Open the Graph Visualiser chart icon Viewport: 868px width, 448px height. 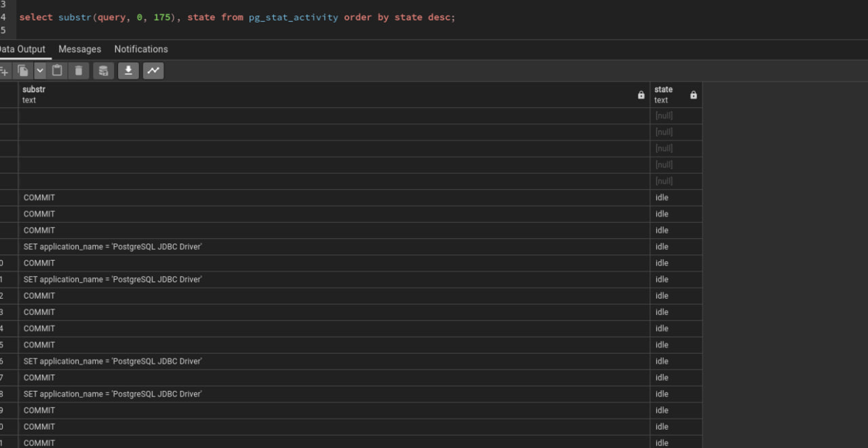tap(153, 71)
